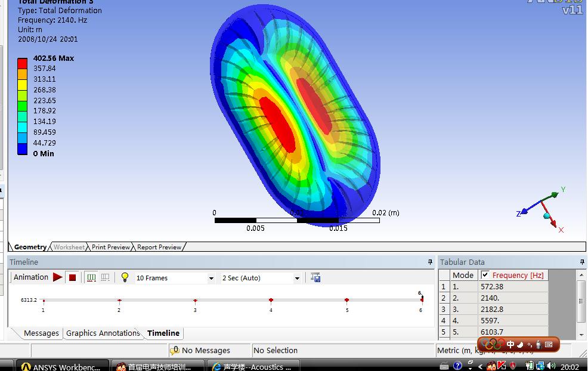The image size is (588, 371).
Task: Switch to the Print Preview tab
Action: coord(110,247)
